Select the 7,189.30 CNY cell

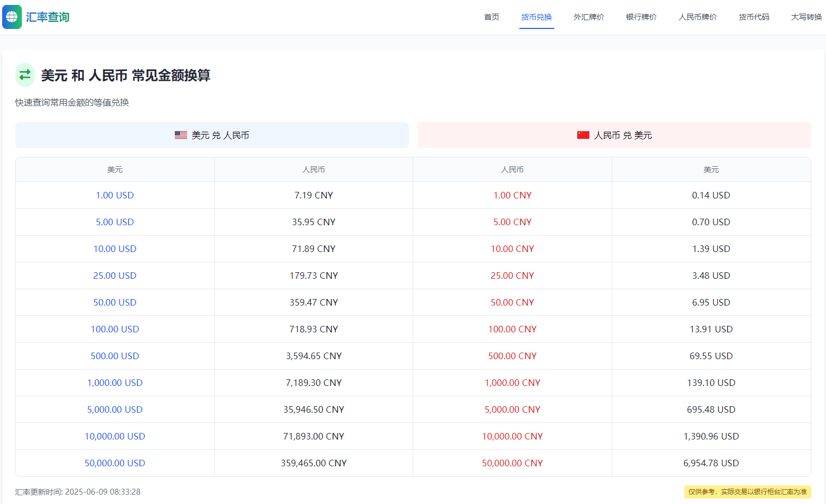[x=314, y=383]
